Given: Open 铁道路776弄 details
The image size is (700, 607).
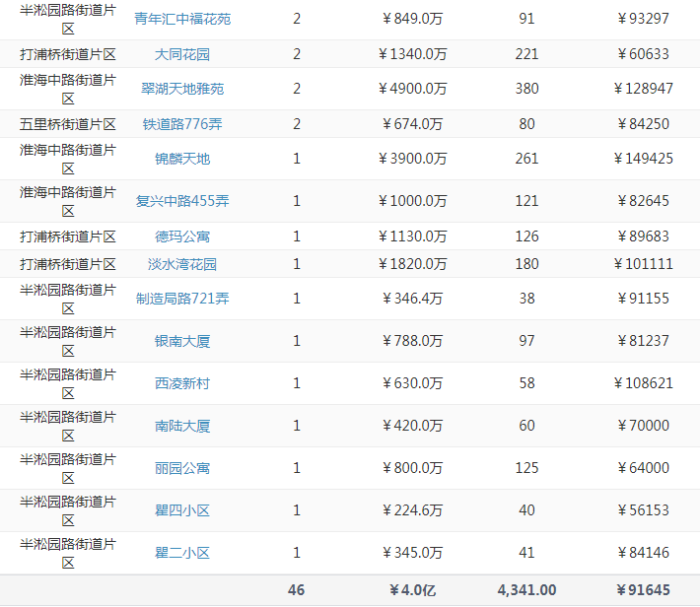Looking at the screenshot, I should tap(182, 124).
